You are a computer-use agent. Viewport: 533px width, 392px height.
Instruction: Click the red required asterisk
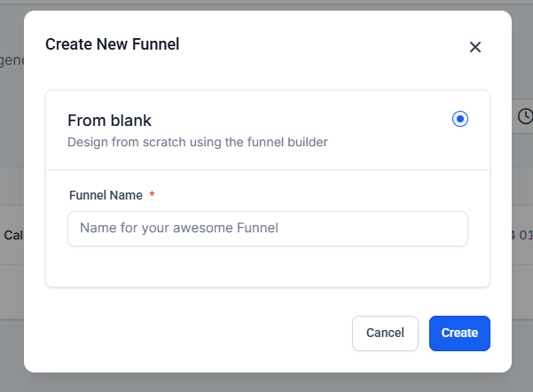152,194
